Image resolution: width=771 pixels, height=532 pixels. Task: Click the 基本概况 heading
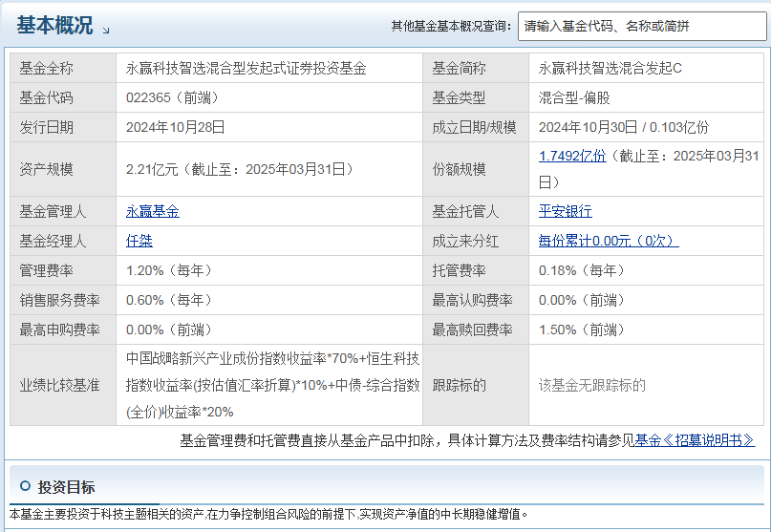point(54,25)
